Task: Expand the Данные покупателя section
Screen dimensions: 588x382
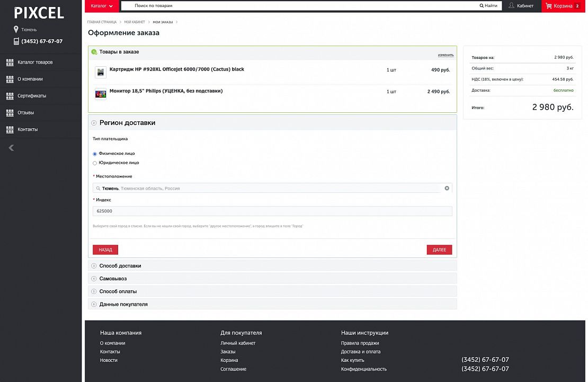Action: (123, 304)
